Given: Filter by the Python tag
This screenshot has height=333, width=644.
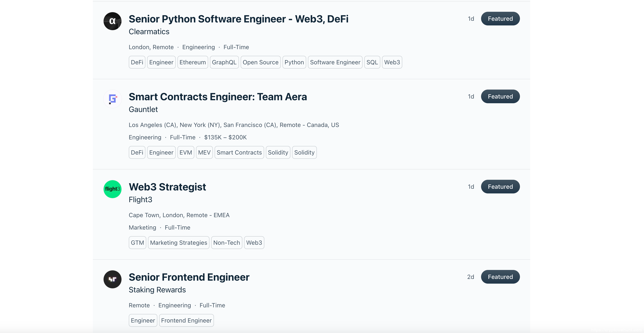Looking at the screenshot, I should 294,62.
